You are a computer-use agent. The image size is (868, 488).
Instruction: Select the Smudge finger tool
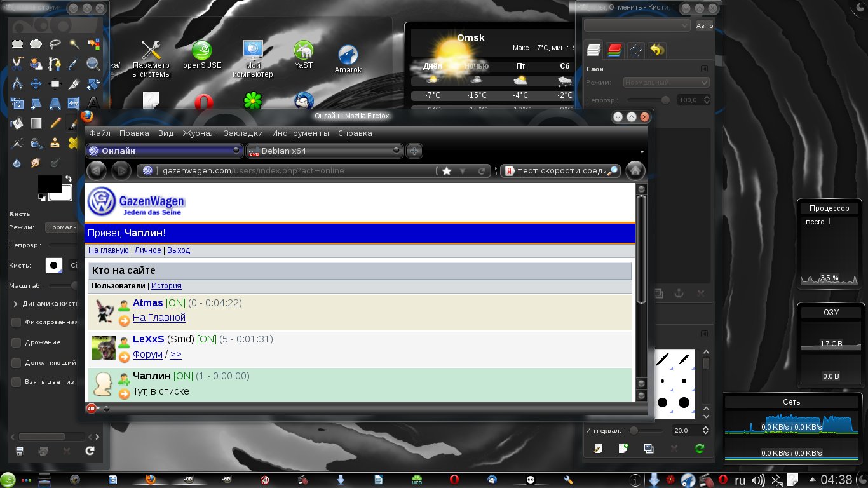coord(36,163)
